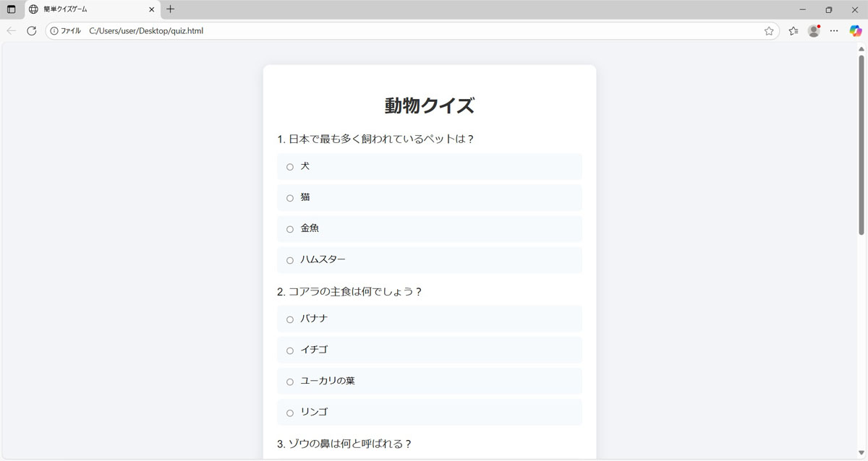This screenshot has width=868, height=461.
Task: Open the tab actions menu icon
Action: (x=11, y=9)
